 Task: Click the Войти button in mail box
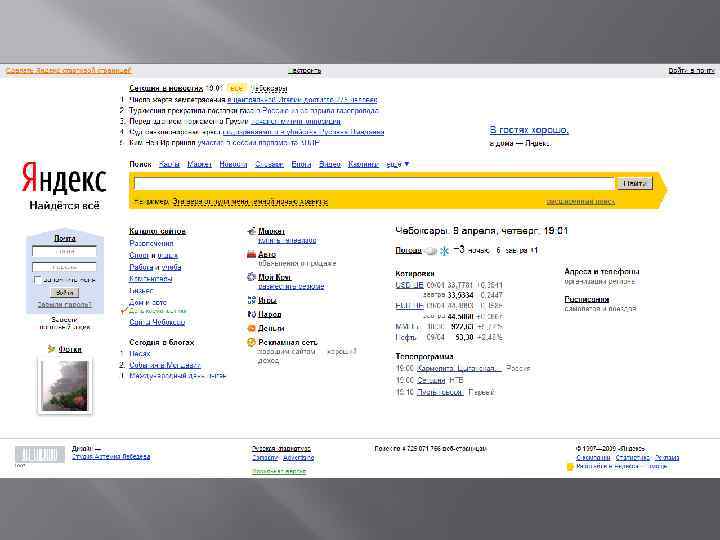tap(64, 292)
